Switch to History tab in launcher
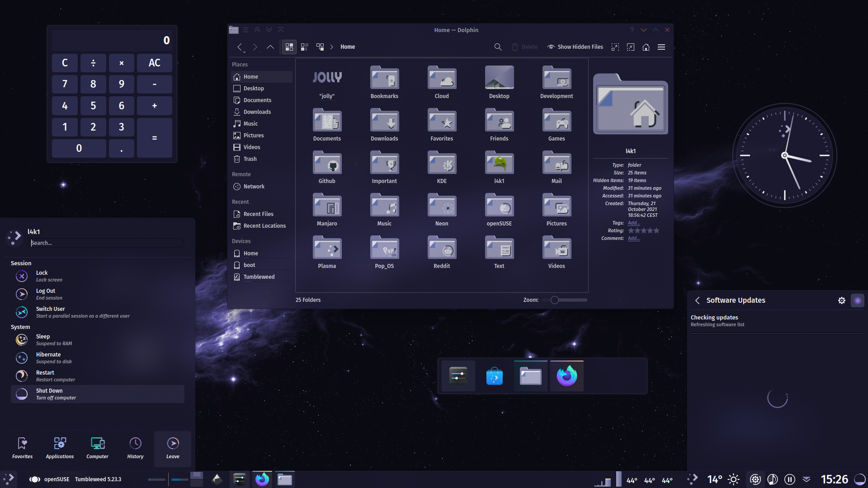Screen dimensions: 868x488 [135, 448]
